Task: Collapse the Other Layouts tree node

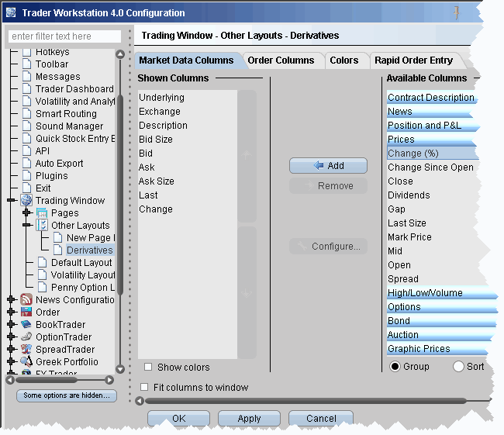Action: 27,225
